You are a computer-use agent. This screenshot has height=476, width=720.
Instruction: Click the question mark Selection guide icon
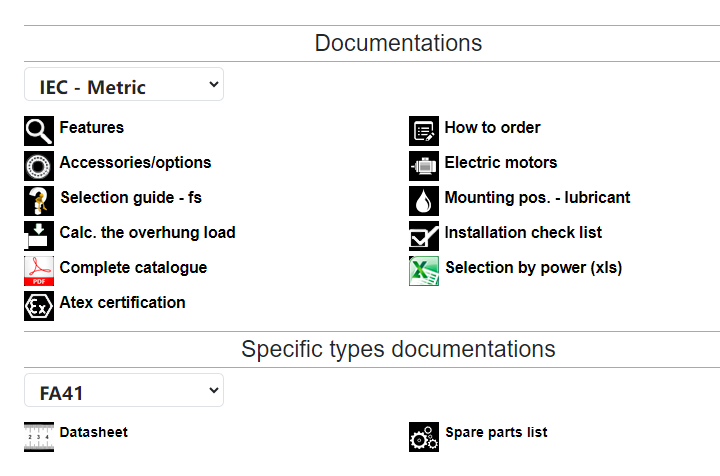tap(39, 201)
